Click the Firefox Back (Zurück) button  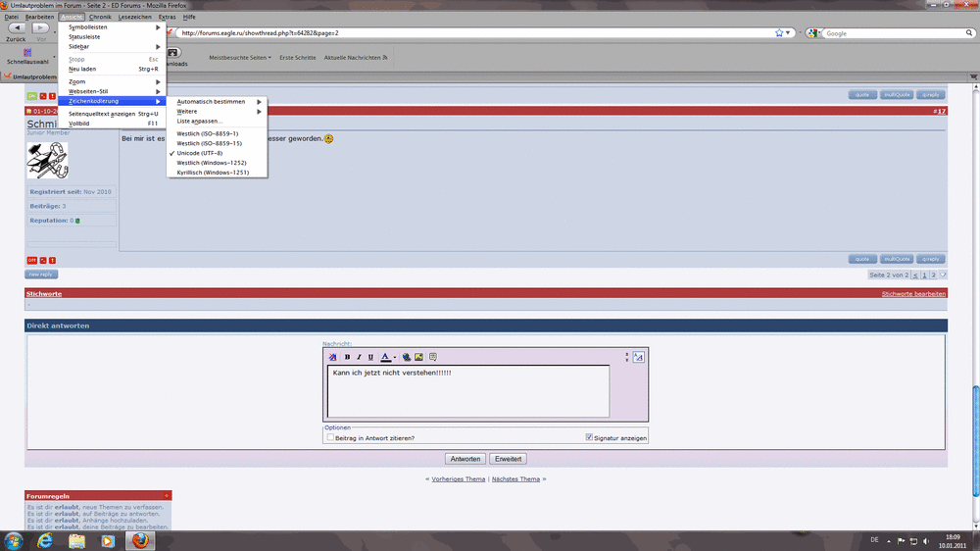coord(17,28)
